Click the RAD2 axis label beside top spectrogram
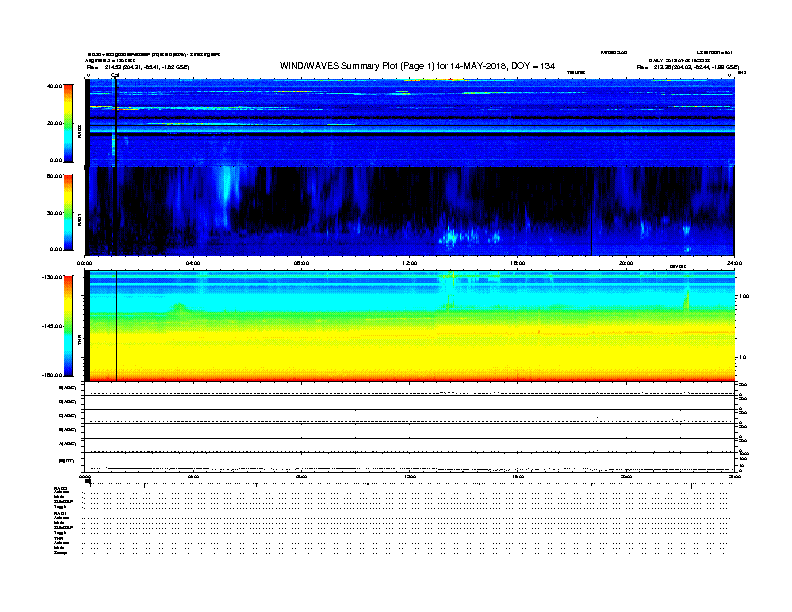 point(80,132)
